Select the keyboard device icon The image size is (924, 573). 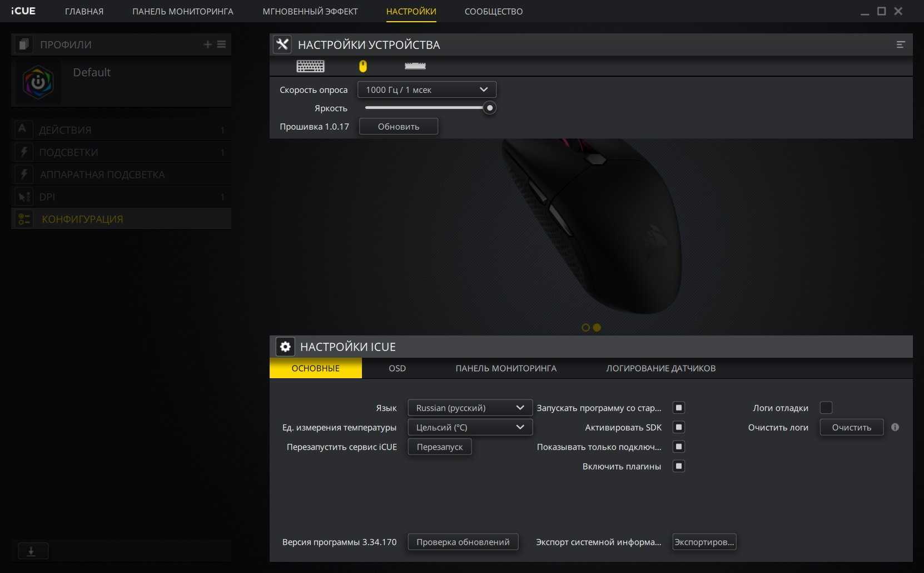pos(310,66)
